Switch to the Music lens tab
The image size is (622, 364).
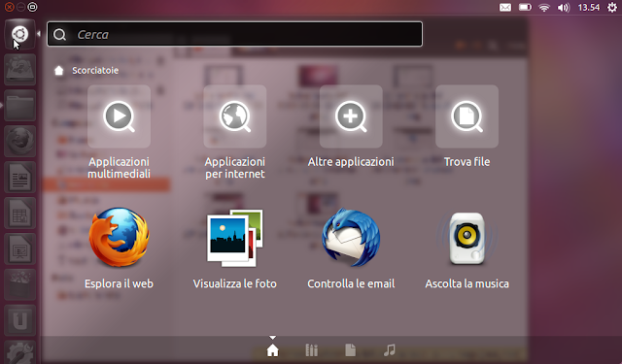[389, 350]
